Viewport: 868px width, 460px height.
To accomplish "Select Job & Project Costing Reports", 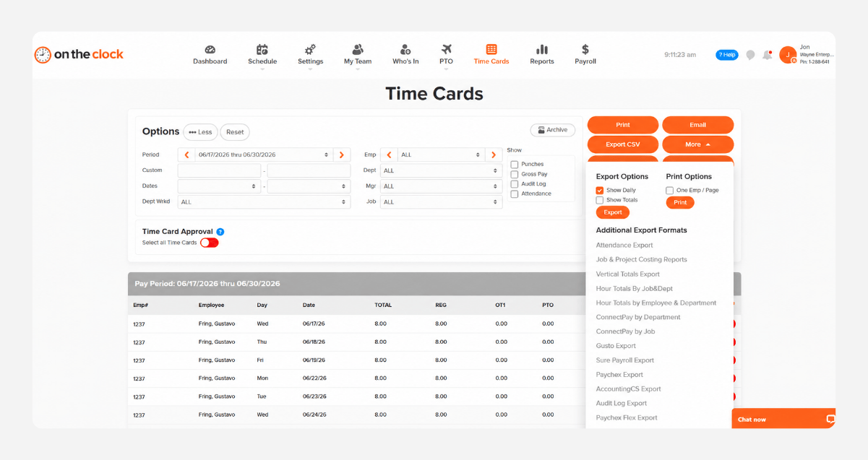I will pyautogui.click(x=641, y=259).
